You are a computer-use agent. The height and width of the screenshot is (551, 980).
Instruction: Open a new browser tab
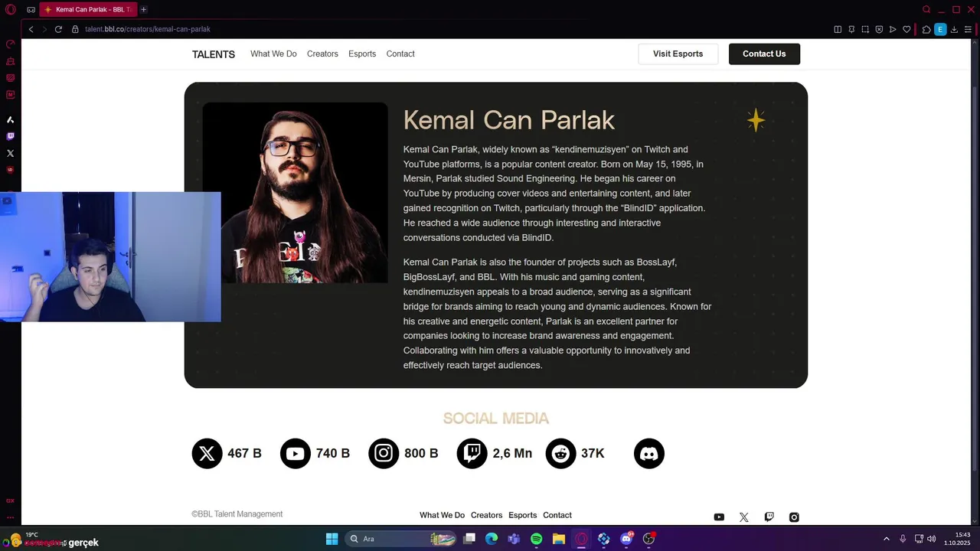[143, 9]
